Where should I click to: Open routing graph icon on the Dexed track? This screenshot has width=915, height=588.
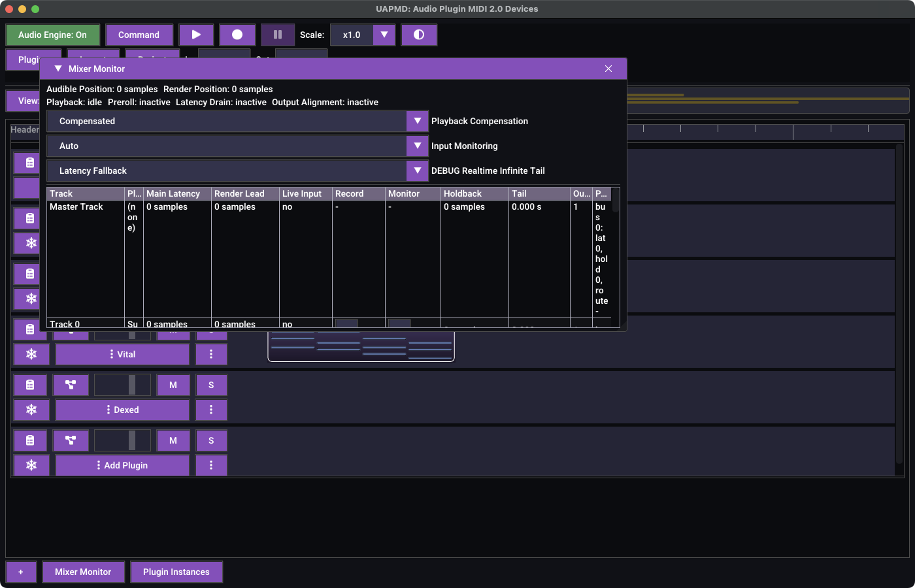(71, 385)
